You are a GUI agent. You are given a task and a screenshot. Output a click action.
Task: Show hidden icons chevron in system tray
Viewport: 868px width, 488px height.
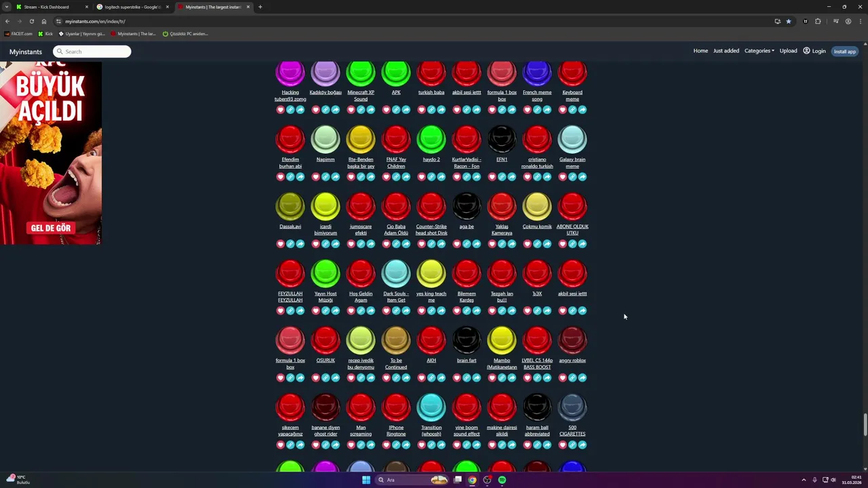tap(804, 480)
